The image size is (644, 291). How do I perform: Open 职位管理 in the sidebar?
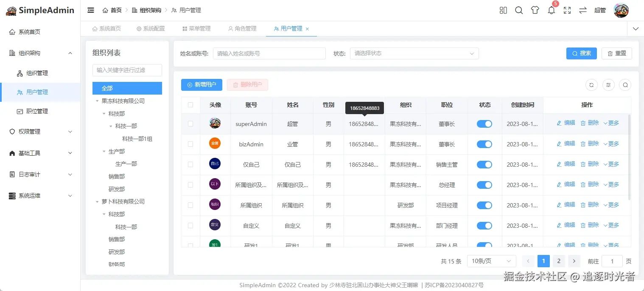(x=37, y=111)
